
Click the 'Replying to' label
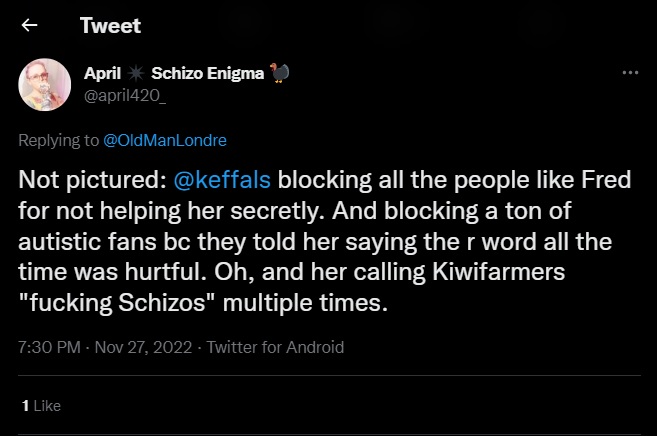(59, 141)
